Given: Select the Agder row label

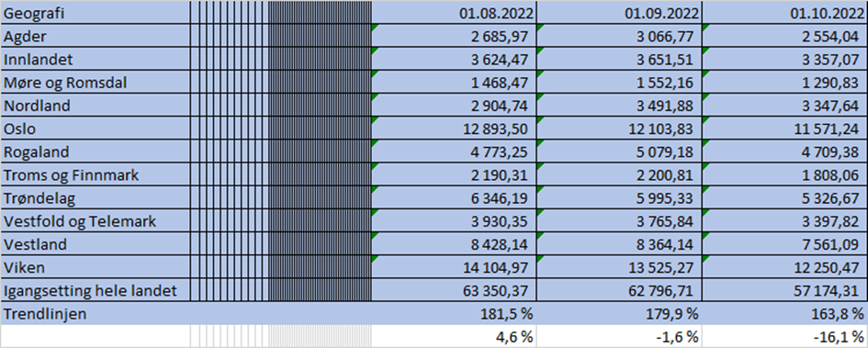Looking at the screenshot, I should point(96,36).
